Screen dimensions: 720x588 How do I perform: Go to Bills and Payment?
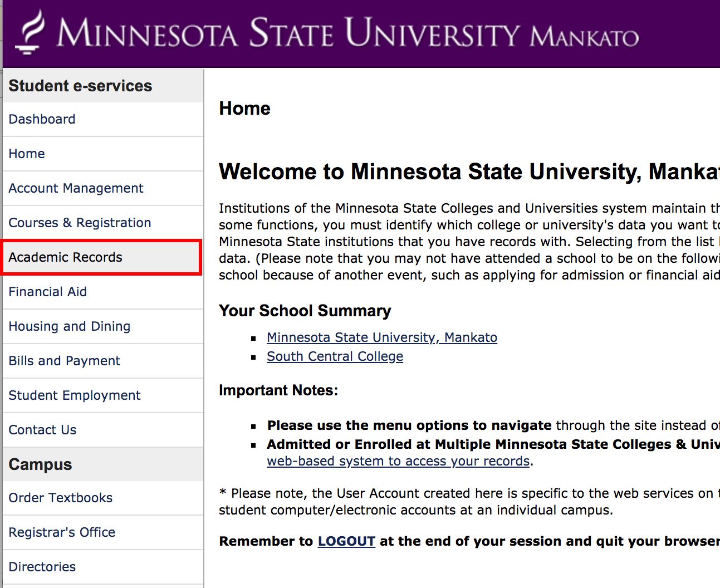[64, 361]
